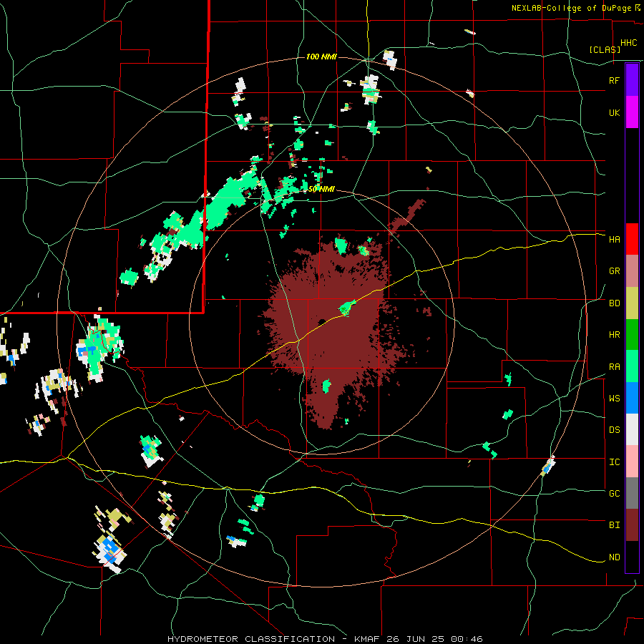Click the DS dry snow white swatch

tap(632, 429)
